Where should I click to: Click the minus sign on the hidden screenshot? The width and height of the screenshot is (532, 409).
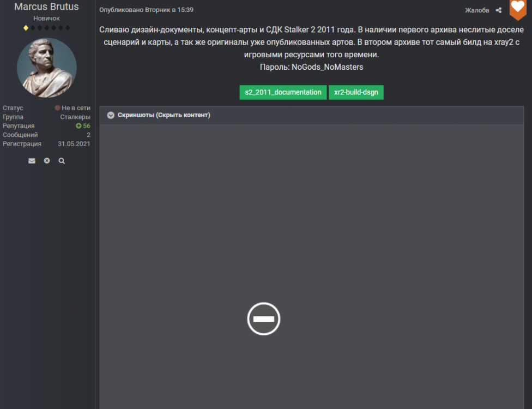pos(263,318)
